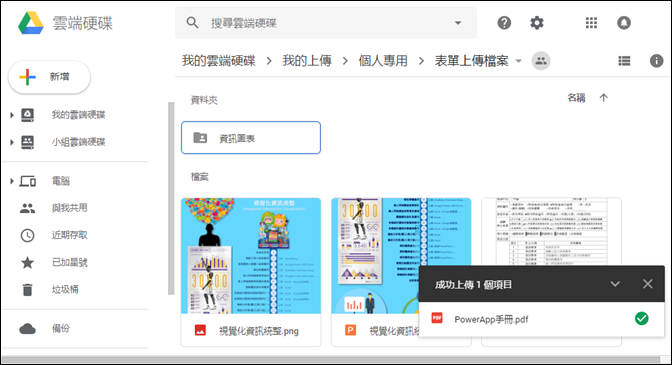672x365 pixels.
Task: Click the Google Drive logo
Action: [31, 23]
